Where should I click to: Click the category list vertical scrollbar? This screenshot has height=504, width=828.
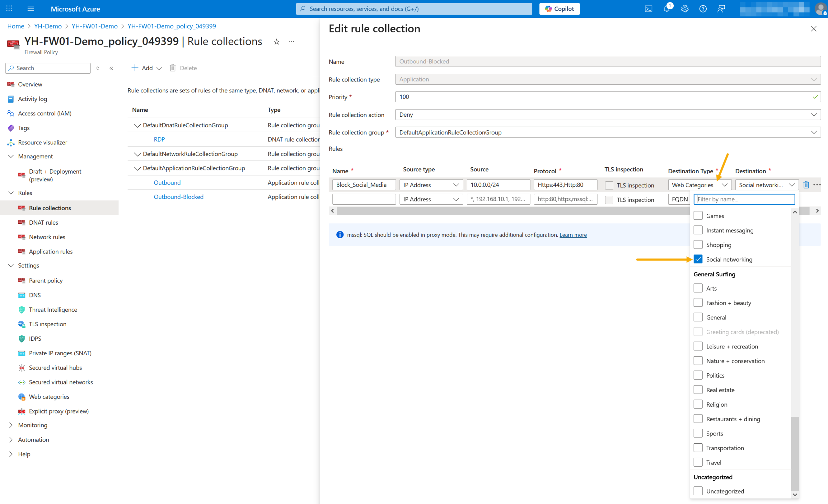tap(795, 453)
